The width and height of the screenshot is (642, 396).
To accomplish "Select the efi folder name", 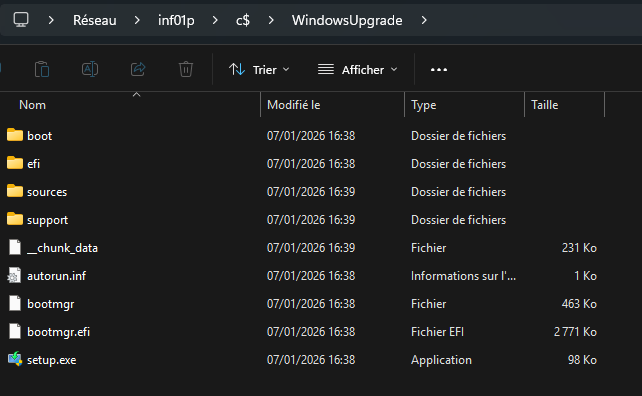I will tap(33, 164).
